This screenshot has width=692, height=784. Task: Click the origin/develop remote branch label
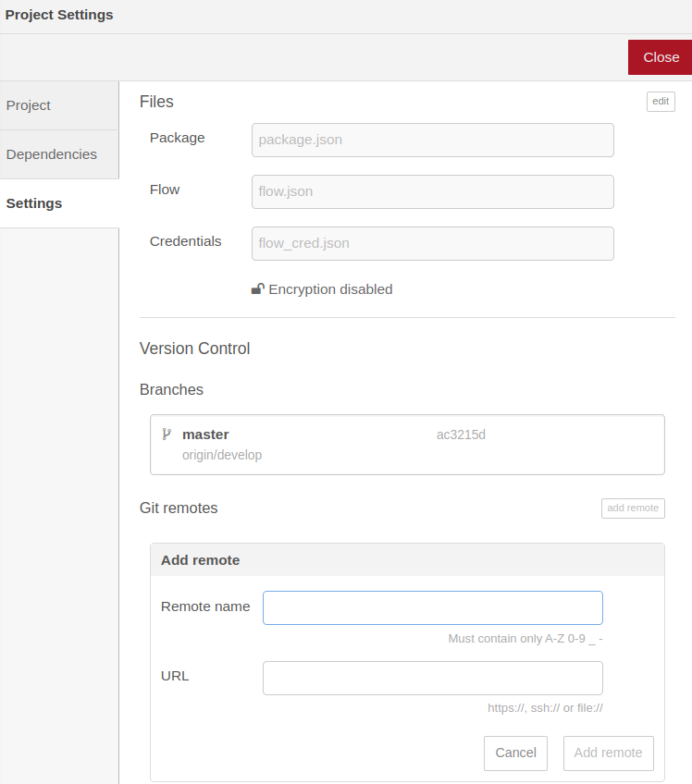[x=222, y=455]
